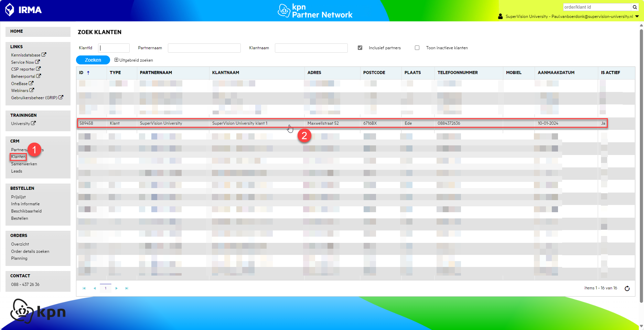This screenshot has width=644, height=330.
Task: Enable Toon inactieve klanten checkbox
Action: pos(417,48)
